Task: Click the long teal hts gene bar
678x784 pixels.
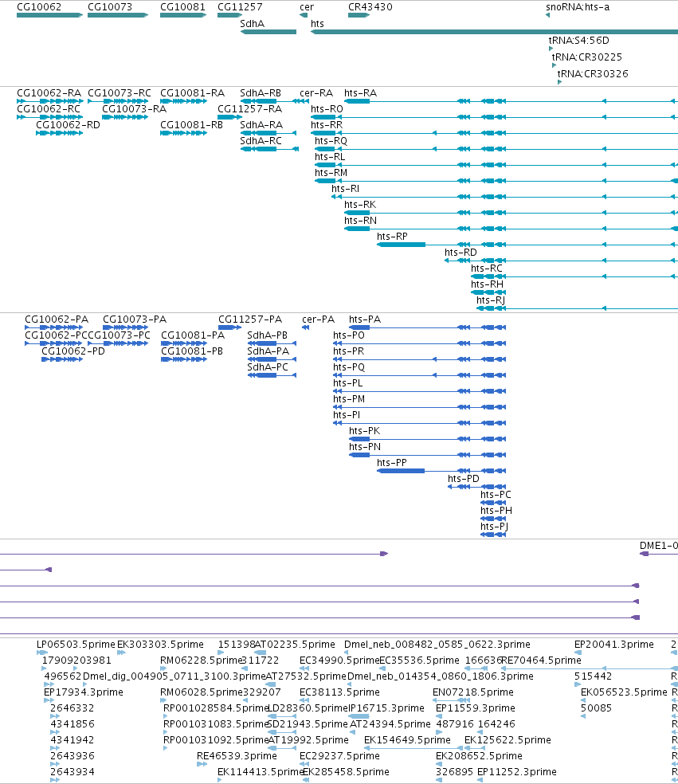Action: point(494,32)
